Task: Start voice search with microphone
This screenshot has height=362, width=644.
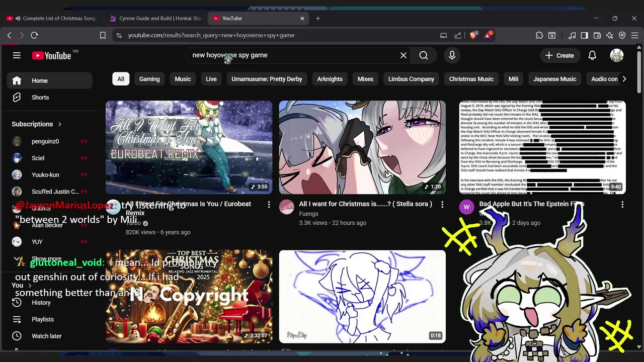Action: coord(452,55)
